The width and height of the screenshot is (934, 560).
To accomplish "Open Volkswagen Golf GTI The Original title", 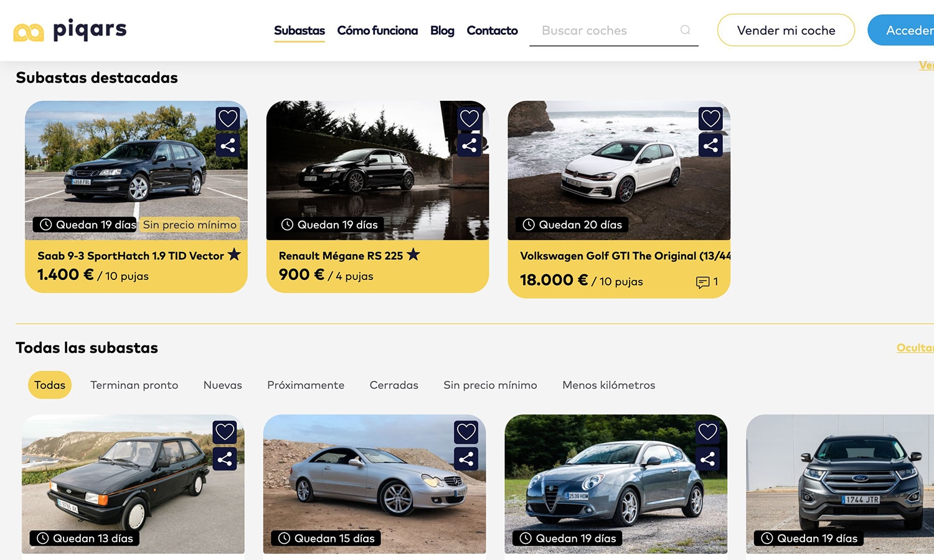I will point(625,256).
